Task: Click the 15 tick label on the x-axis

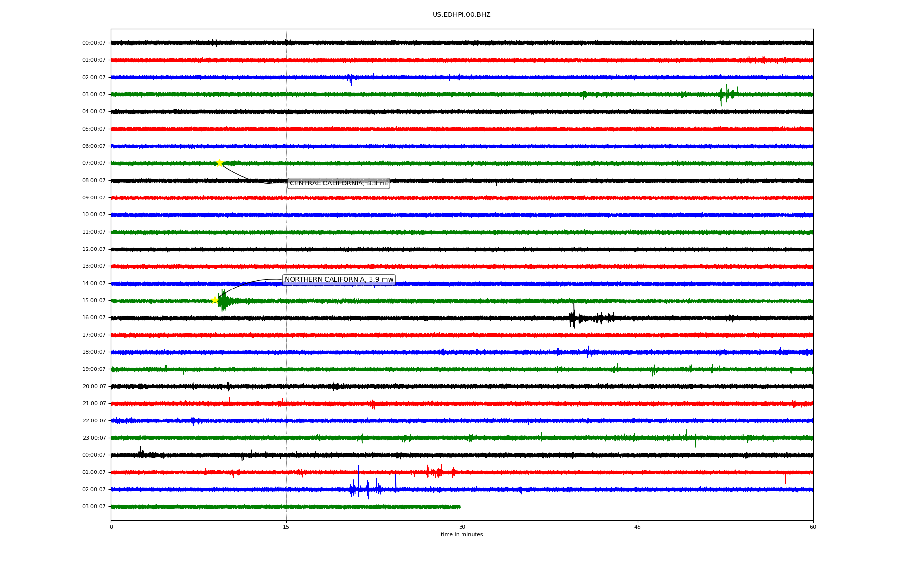Action: point(286,527)
